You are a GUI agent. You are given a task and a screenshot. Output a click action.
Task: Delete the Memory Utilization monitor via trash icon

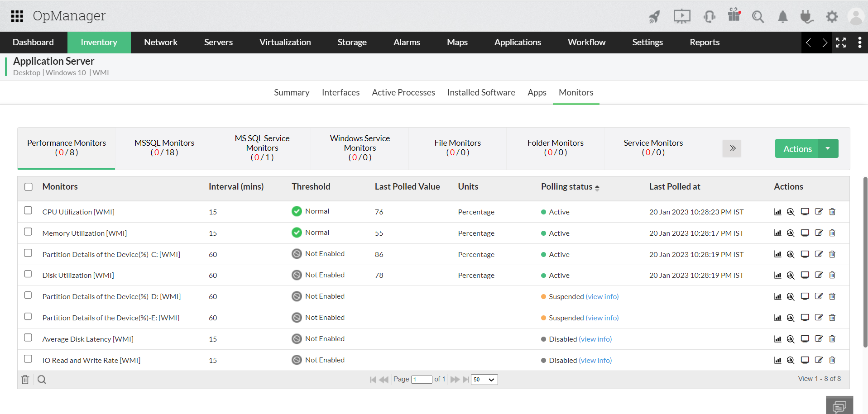pyautogui.click(x=832, y=233)
